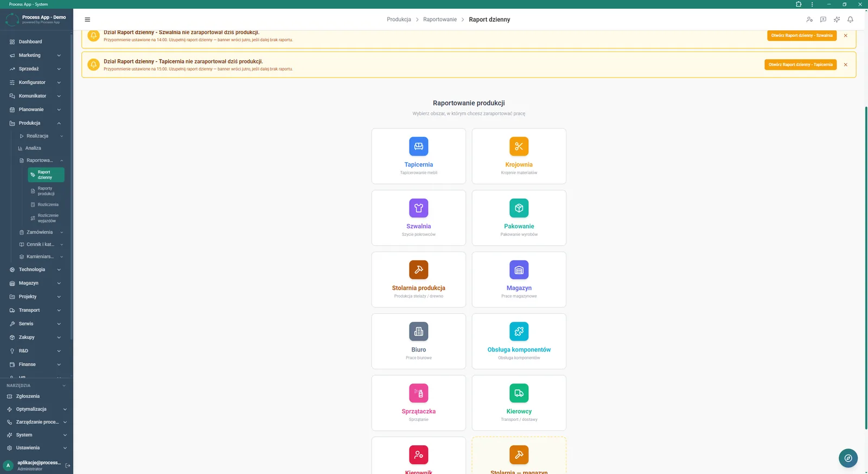
Task: Click Otwórz Raport dzienny - Tapicernia button
Action: point(800,65)
